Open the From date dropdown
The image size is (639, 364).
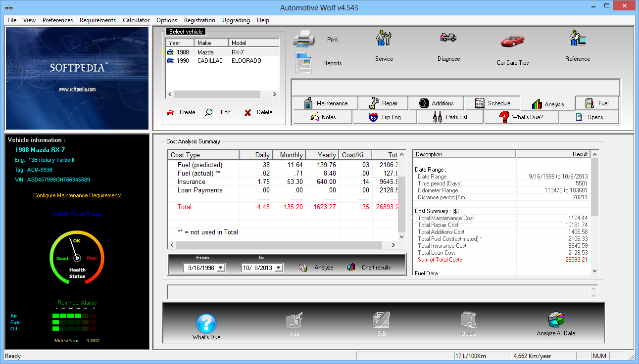tap(220, 268)
